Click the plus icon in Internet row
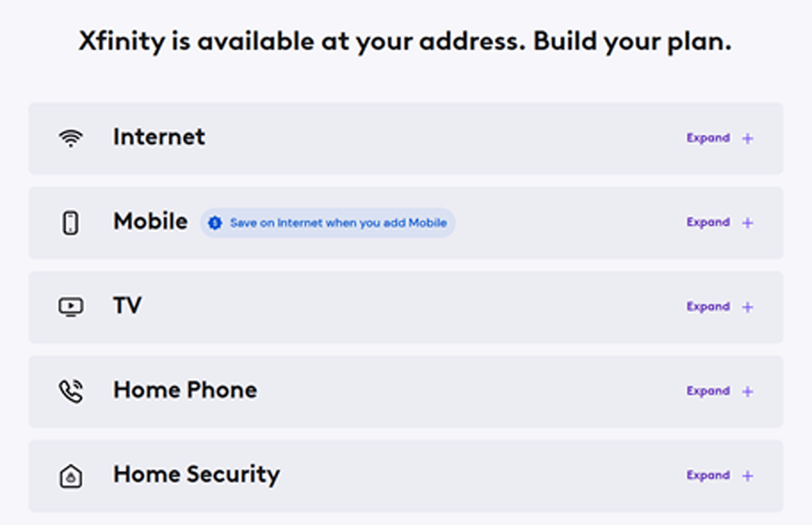Image resolution: width=812 pixels, height=525 pixels. [x=747, y=138]
